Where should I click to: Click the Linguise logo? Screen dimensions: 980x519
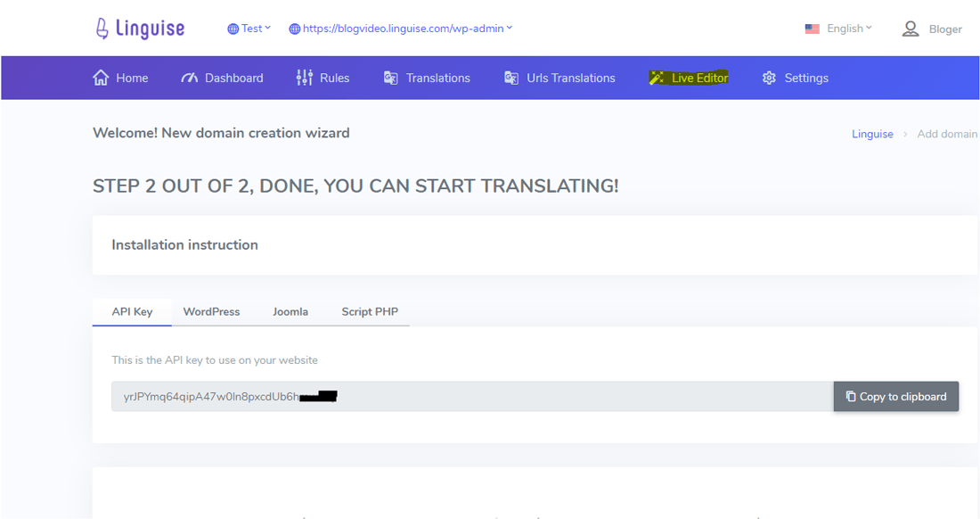140,29
